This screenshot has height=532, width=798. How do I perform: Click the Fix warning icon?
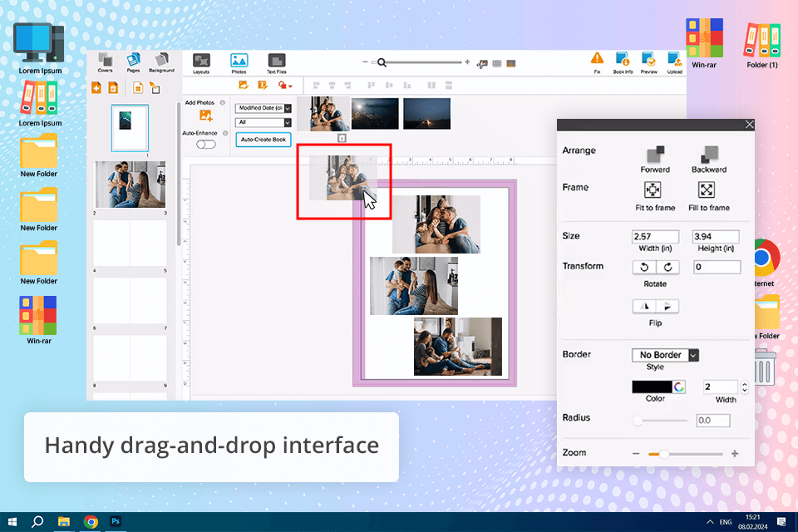[x=597, y=58]
